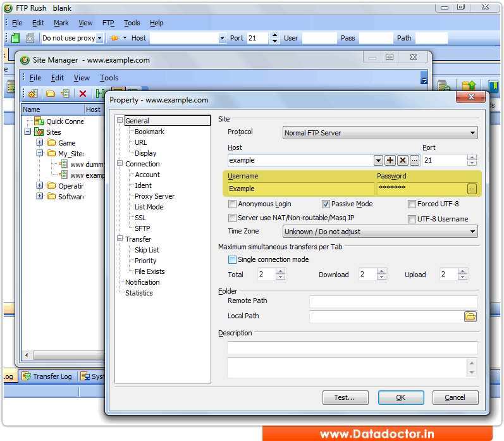504x441 pixels.
Task: Increase the Port value with the up arrow
Action: pyautogui.click(x=472, y=158)
